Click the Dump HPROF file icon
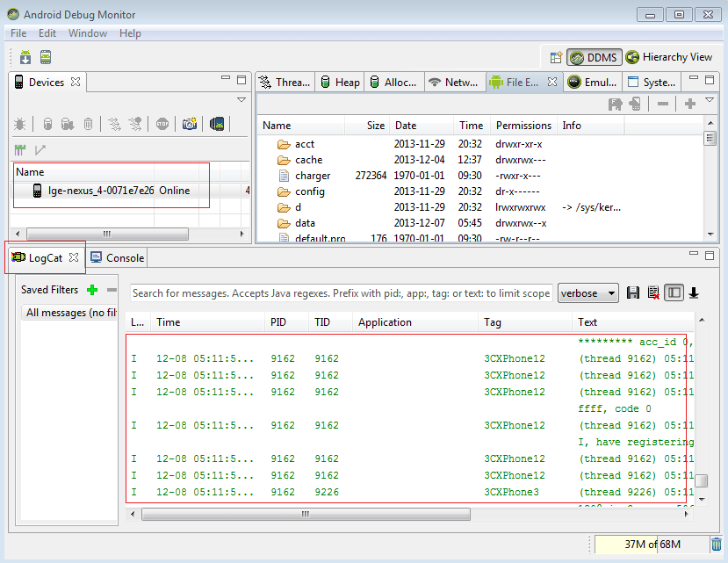The width and height of the screenshot is (728, 563). point(68,124)
